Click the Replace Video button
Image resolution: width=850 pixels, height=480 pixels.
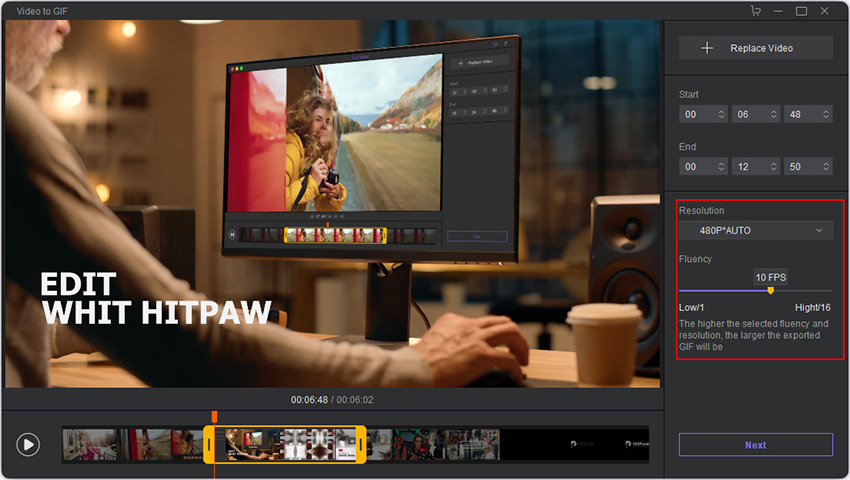(756, 48)
